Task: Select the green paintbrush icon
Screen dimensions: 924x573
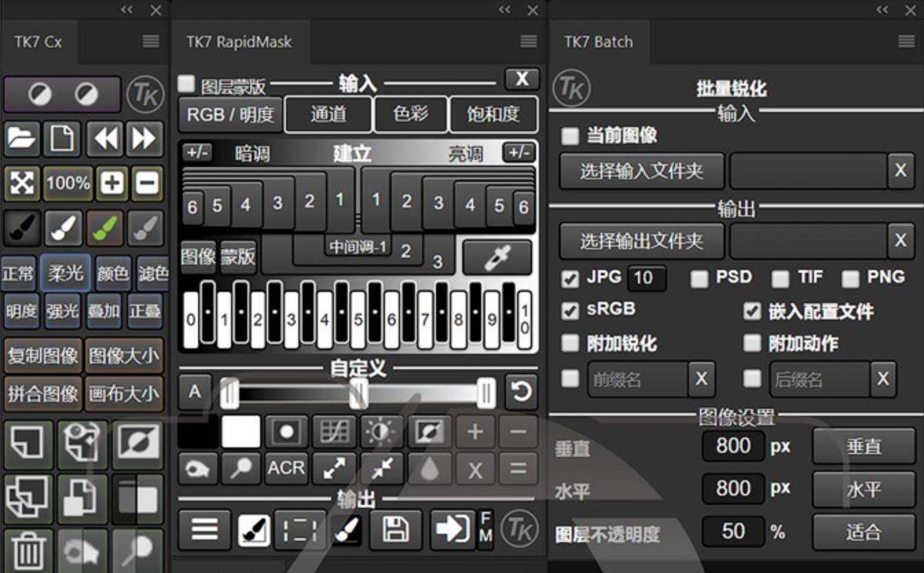Action: coord(104,228)
